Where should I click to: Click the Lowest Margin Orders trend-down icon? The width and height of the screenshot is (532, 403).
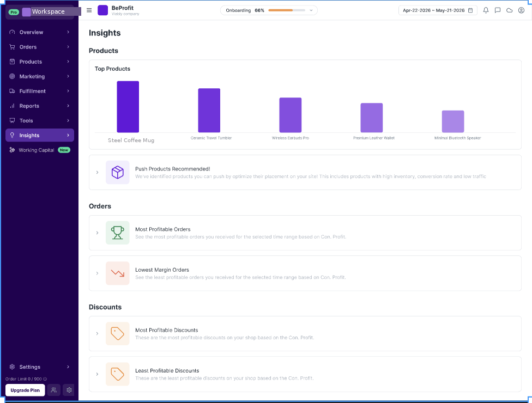click(117, 273)
